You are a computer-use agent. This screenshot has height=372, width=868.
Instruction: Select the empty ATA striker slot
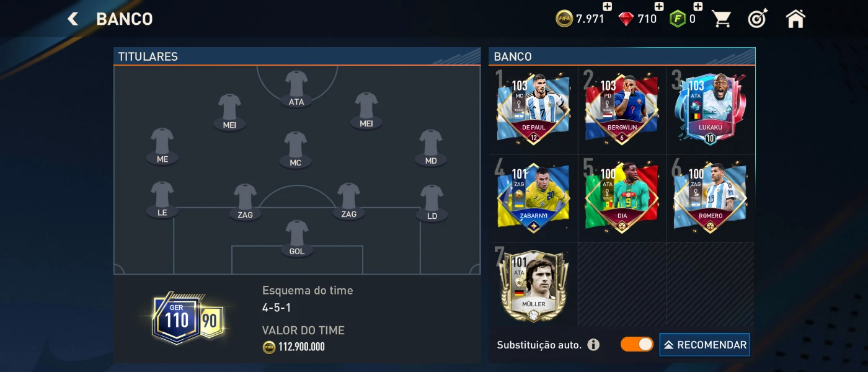coord(296,89)
